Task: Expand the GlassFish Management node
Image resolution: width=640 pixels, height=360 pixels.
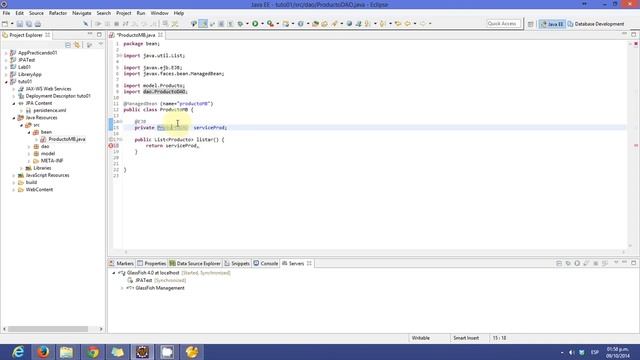Action: 122,288
